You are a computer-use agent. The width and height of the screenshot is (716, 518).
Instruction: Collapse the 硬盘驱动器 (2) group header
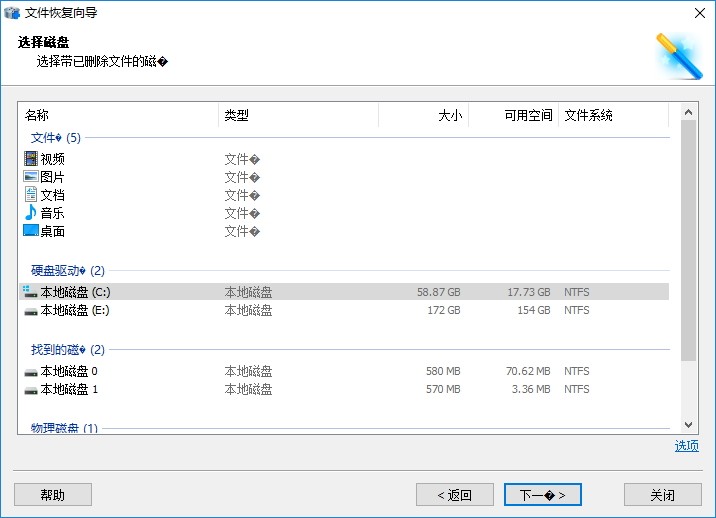(68, 271)
